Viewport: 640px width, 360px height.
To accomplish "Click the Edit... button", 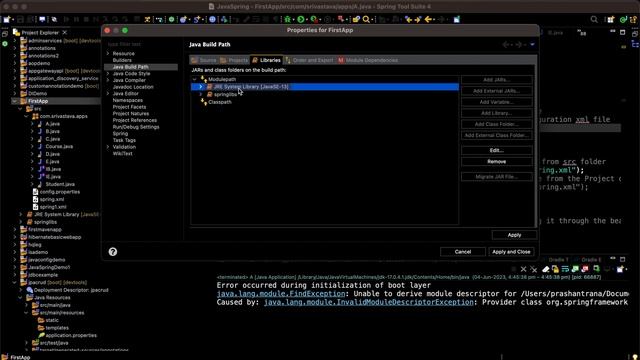I will (497, 150).
